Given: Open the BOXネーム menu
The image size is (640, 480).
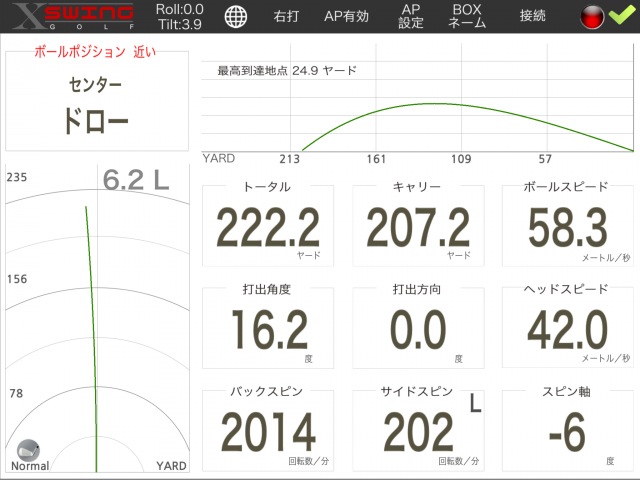Looking at the screenshot, I should click(x=467, y=16).
